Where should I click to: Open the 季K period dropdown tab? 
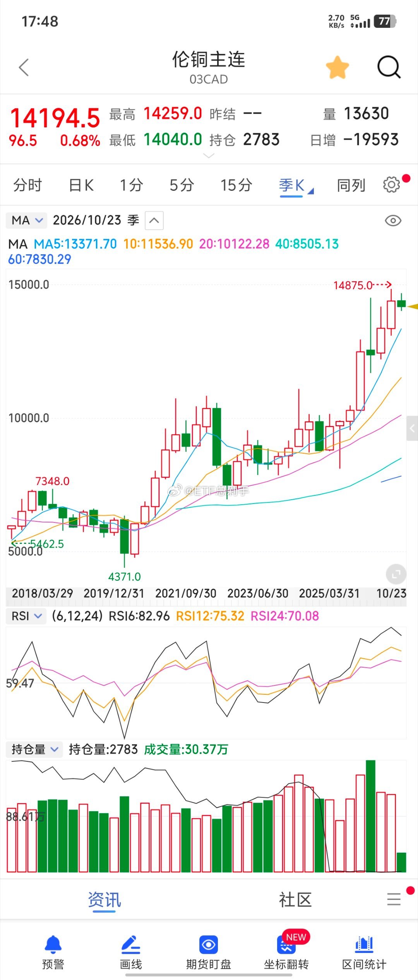(x=296, y=185)
